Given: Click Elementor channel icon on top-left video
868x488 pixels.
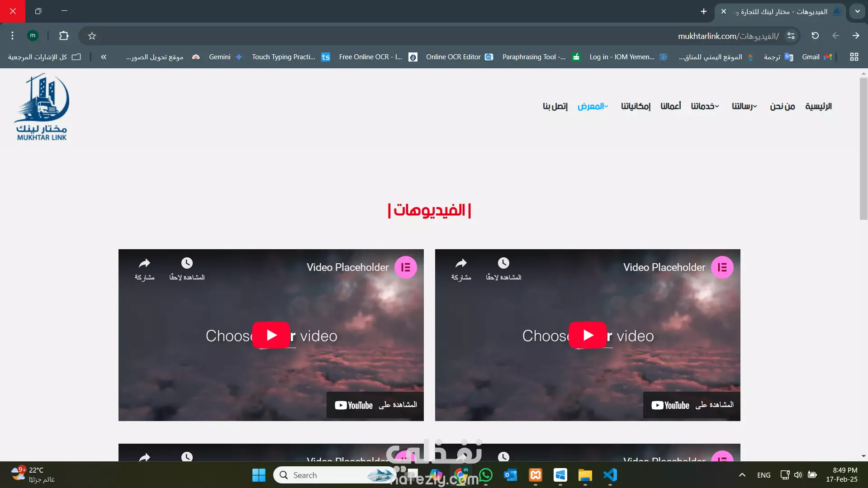Looking at the screenshot, I should (406, 267).
